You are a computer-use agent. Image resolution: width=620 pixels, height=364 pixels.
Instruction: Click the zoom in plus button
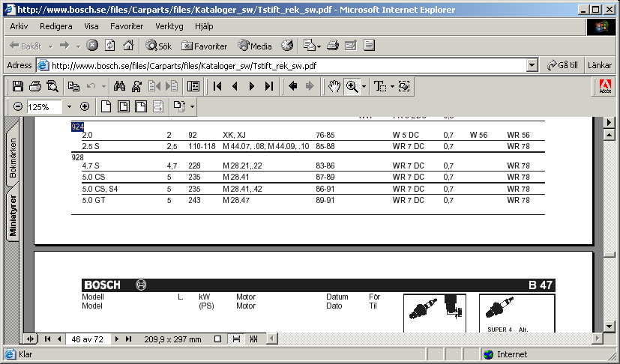pyautogui.click(x=84, y=106)
